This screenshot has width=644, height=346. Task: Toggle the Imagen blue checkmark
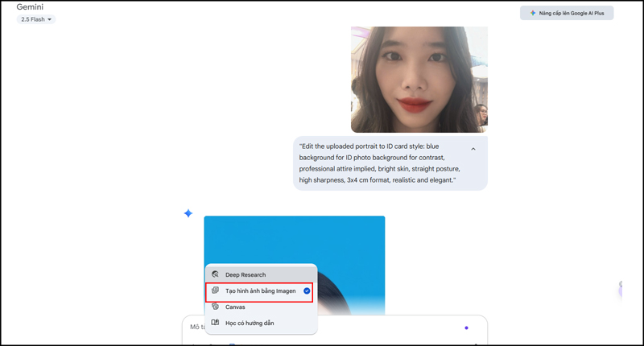point(307,291)
